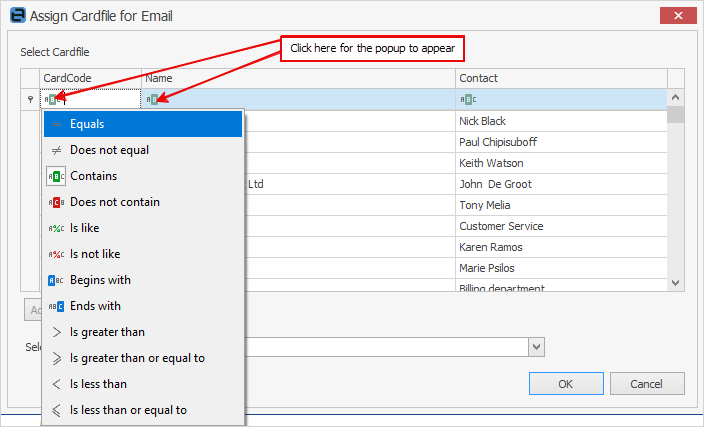Select the Begins with filter option

(x=143, y=280)
